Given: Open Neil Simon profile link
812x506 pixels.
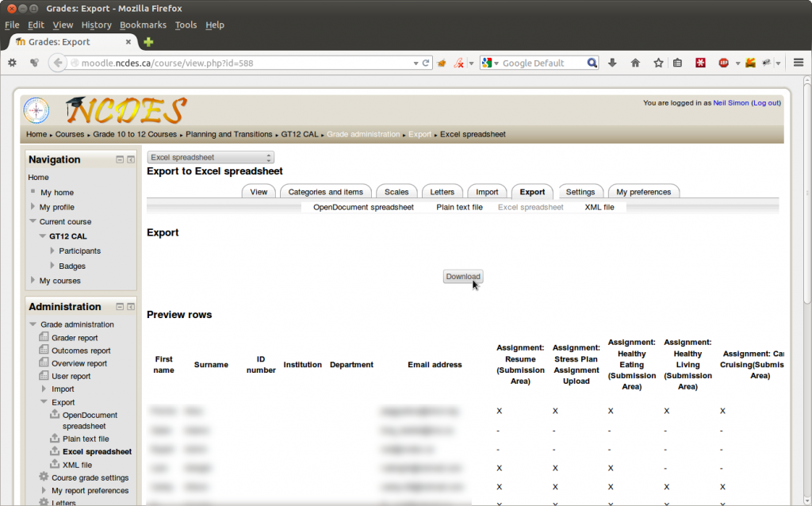Looking at the screenshot, I should coord(730,103).
